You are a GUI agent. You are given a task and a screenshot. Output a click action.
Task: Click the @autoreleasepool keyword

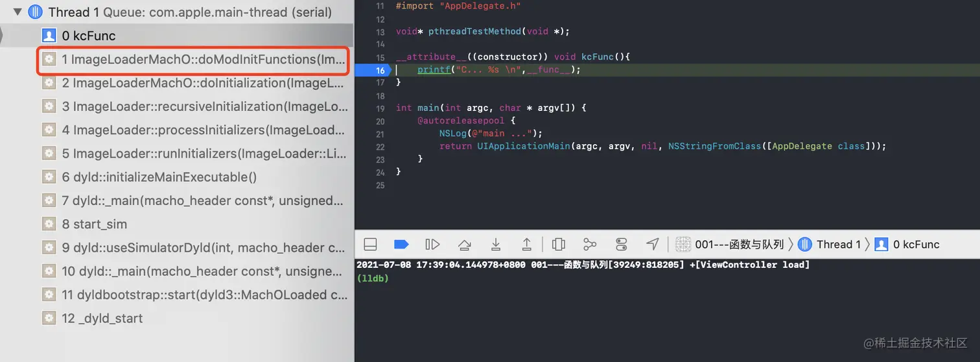(461, 121)
